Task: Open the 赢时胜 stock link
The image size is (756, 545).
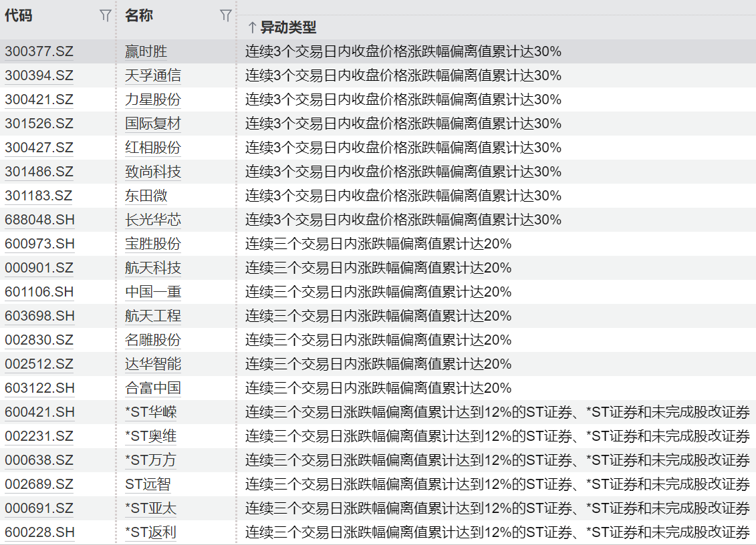Action: coord(146,51)
